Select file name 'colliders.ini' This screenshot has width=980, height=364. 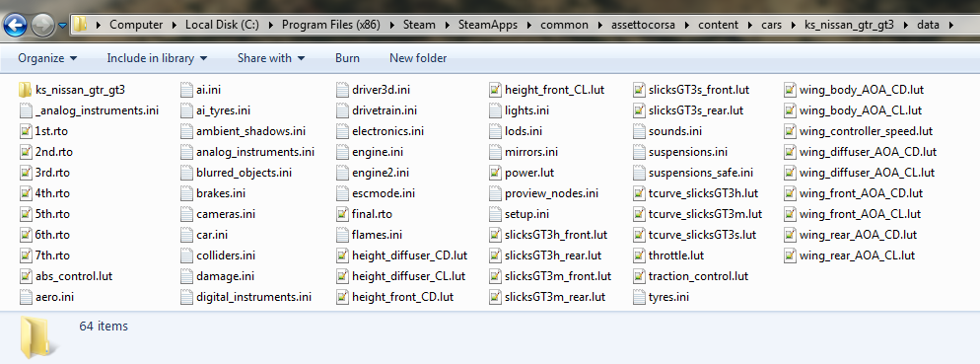click(226, 255)
